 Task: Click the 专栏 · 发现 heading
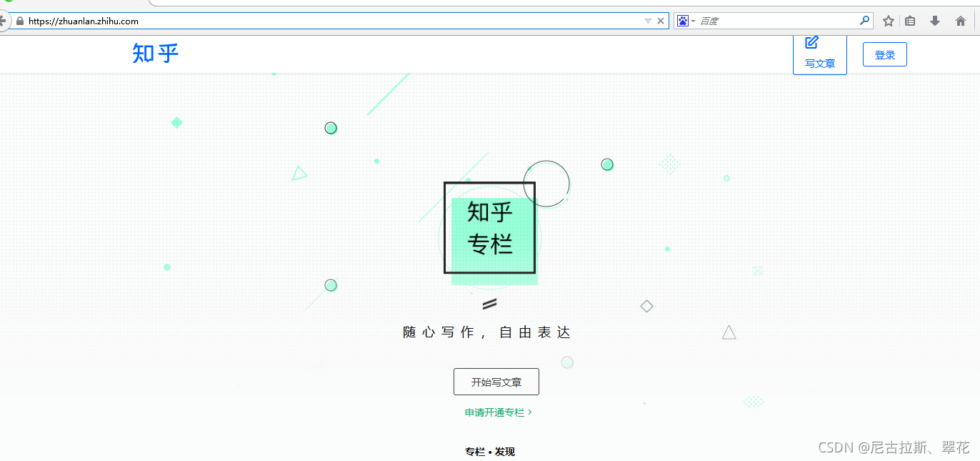(490, 452)
